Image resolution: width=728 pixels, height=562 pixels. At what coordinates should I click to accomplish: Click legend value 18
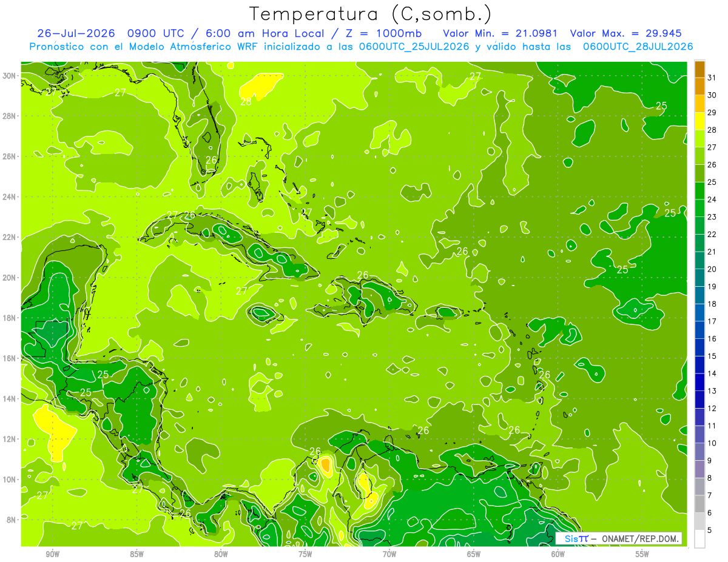pos(712,304)
